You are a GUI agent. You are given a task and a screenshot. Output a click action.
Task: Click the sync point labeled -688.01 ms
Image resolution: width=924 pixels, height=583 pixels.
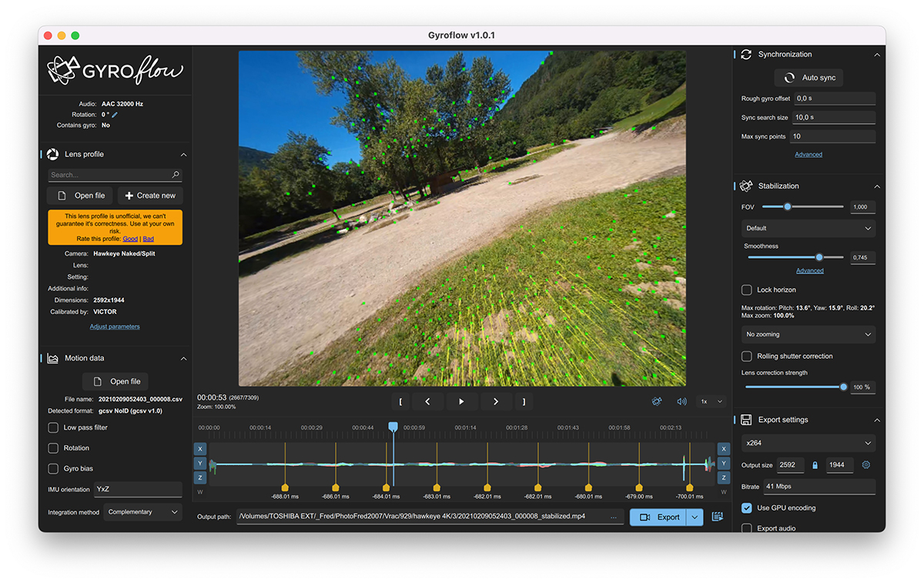pyautogui.click(x=284, y=488)
